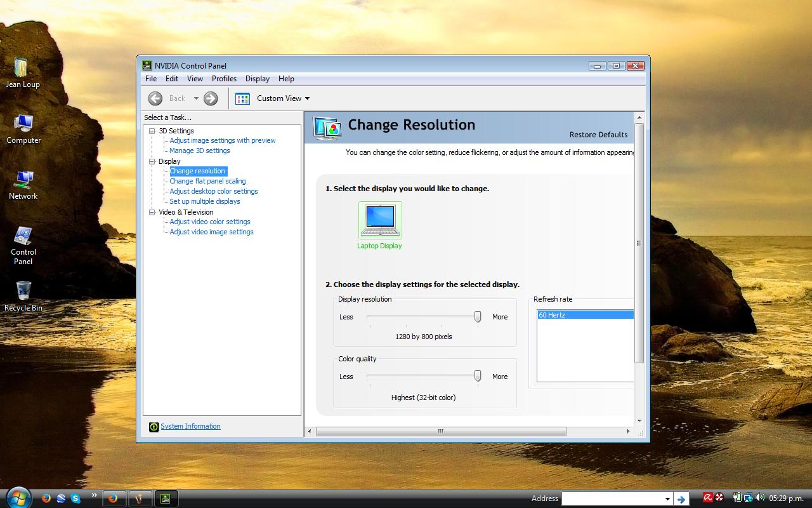Click the vertical scrollbar down arrow
The image size is (812, 508).
639,420
